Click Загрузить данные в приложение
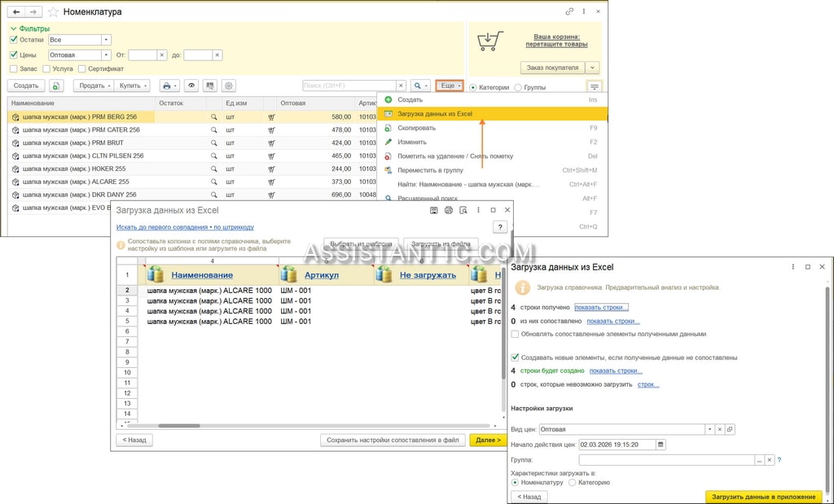 pos(764,497)
